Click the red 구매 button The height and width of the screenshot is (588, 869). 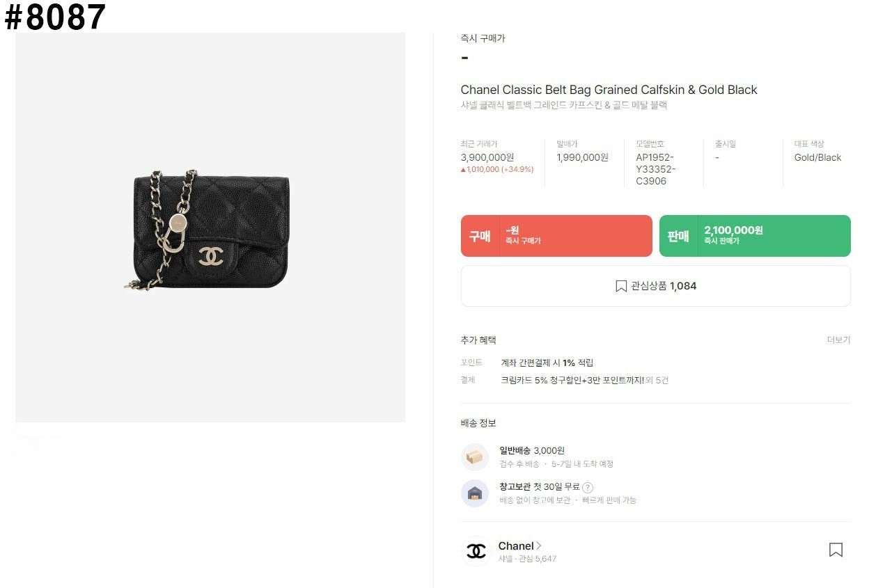(x=556, y=236)
